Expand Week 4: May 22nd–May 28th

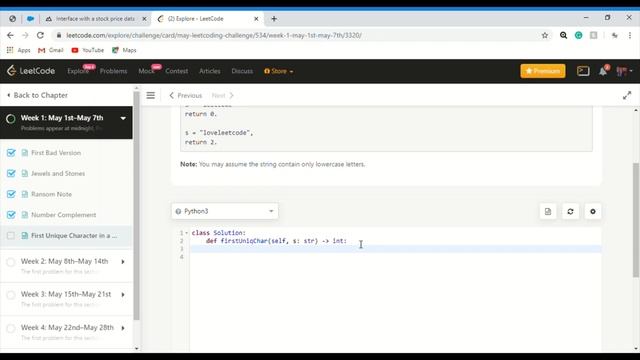pyautogui.click(x=123, y=328)
